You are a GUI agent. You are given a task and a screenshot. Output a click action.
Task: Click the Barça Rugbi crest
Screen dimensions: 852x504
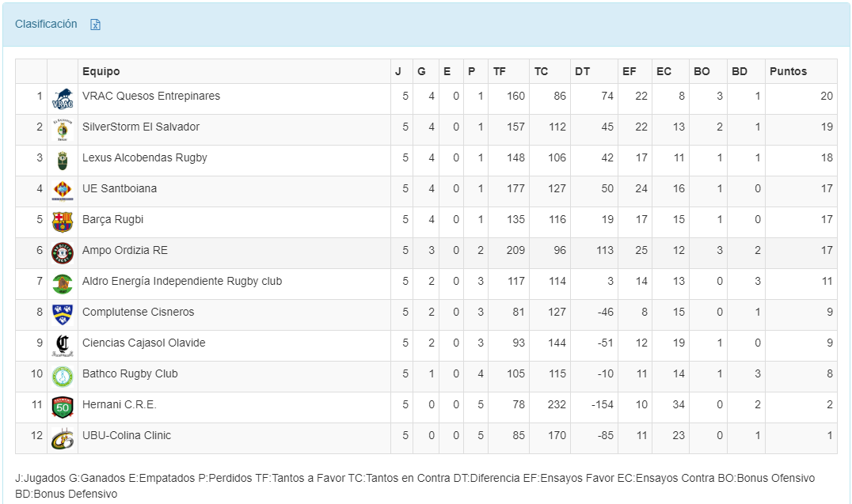(x=63, y=222)
